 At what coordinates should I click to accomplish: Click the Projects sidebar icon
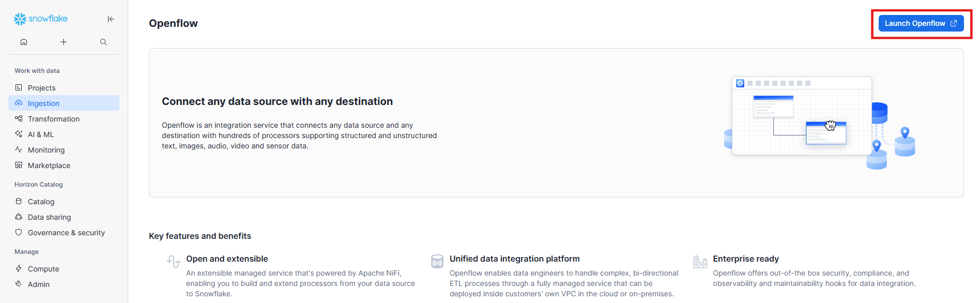(x=19, y=87)
